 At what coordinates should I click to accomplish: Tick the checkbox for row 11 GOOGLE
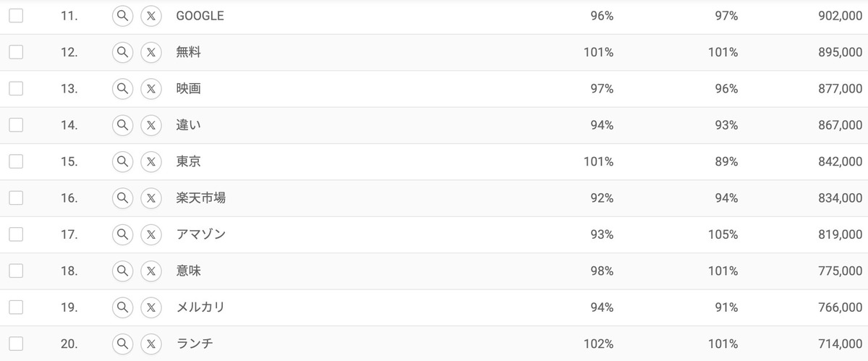pos(16,16)
